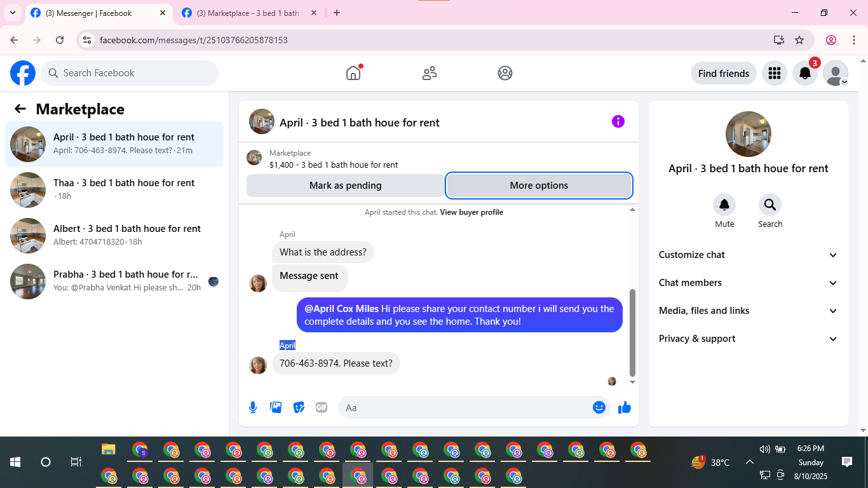Click install app icon in address bar
This screenshot has height=488, width=868.
click(x=779, y=40)
